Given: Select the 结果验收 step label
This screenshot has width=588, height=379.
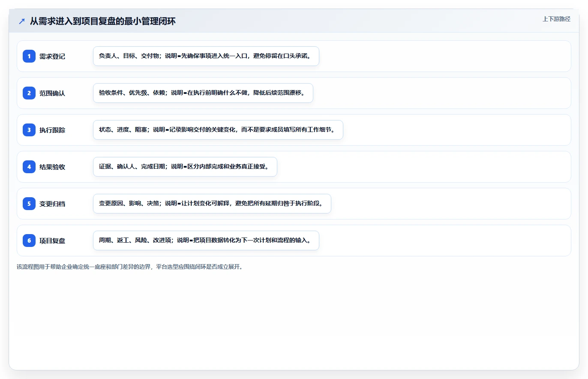Looking at the screenshot, I should (x=52, y=167).
